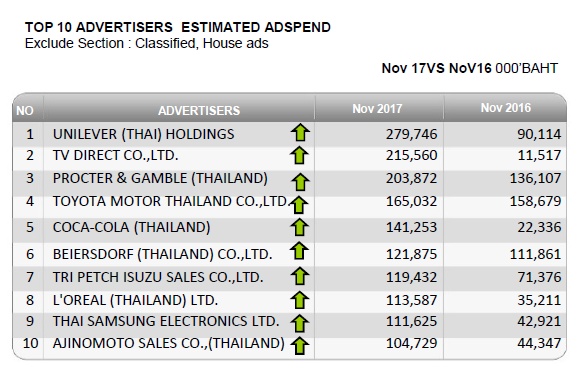Click the up arrow next to Procter & Gamble

click(x=300, y=182)
